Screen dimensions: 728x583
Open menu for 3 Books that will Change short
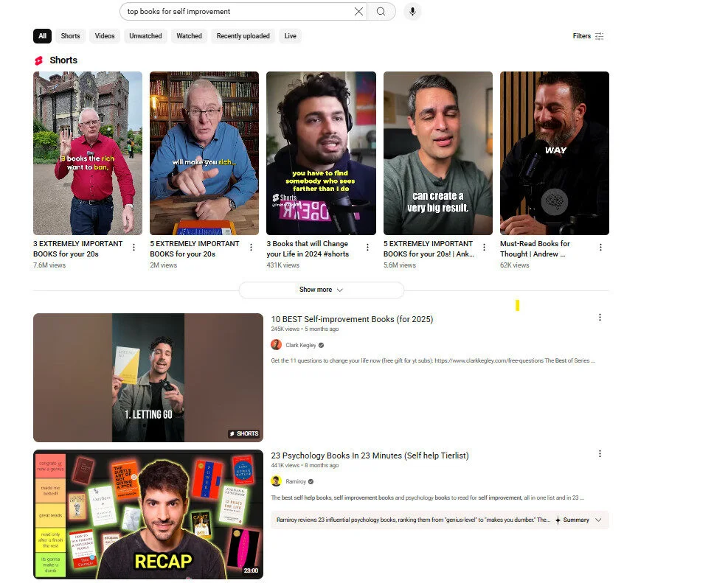(x=367, y=248)
